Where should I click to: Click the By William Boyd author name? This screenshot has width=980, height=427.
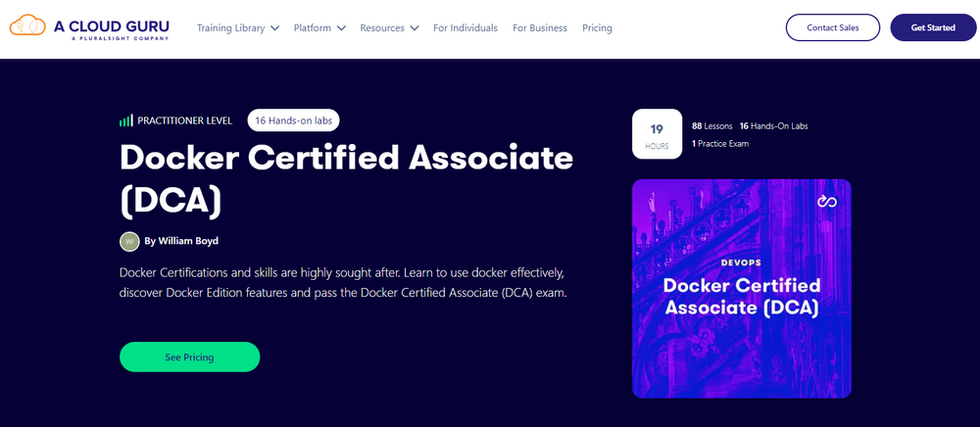(181, 241)
